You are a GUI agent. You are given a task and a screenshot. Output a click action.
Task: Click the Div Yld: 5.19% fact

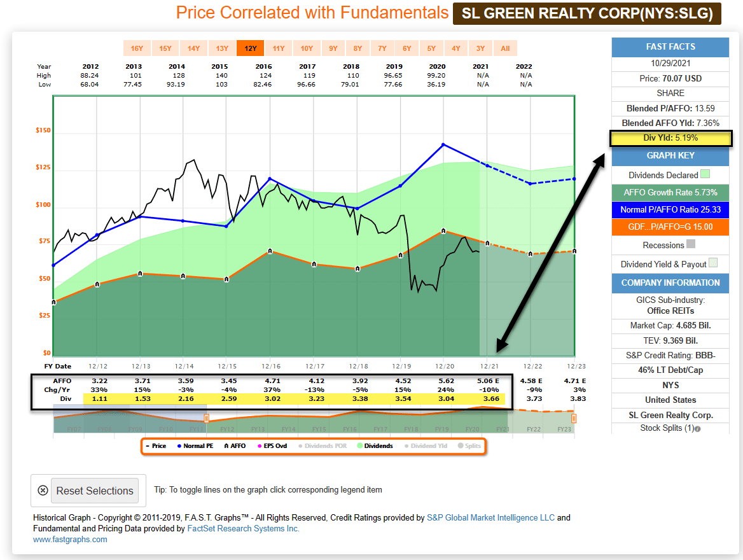click(x=670, y=138)
